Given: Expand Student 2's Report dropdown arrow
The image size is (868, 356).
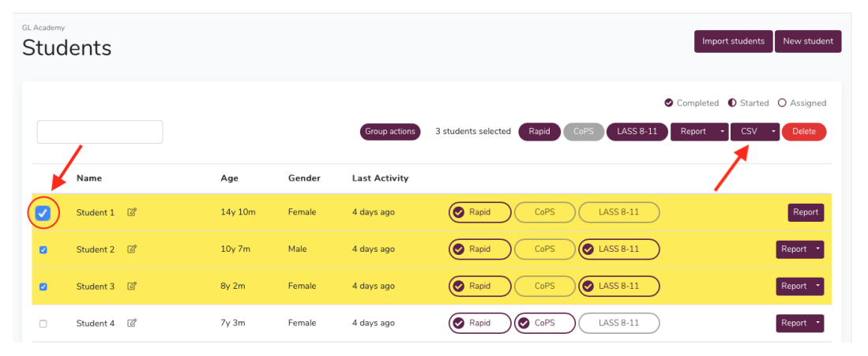Looking at the screenshot, I should tap(817, 249).
